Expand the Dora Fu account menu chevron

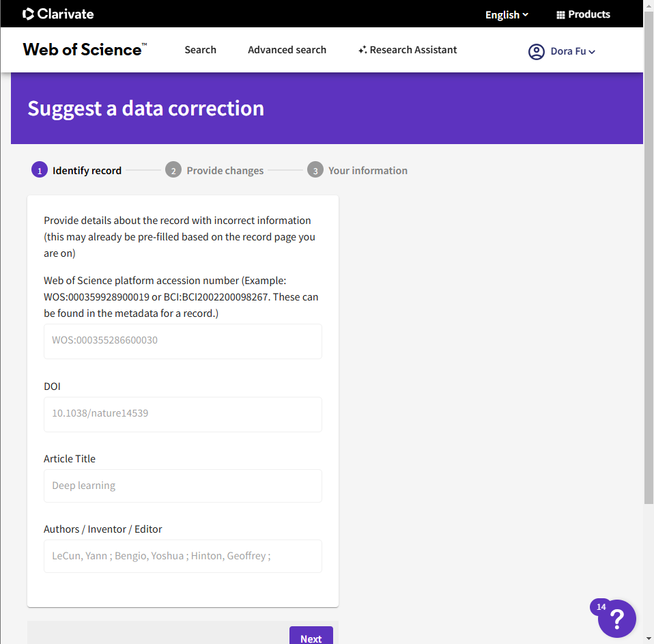(x=592, y=52)
